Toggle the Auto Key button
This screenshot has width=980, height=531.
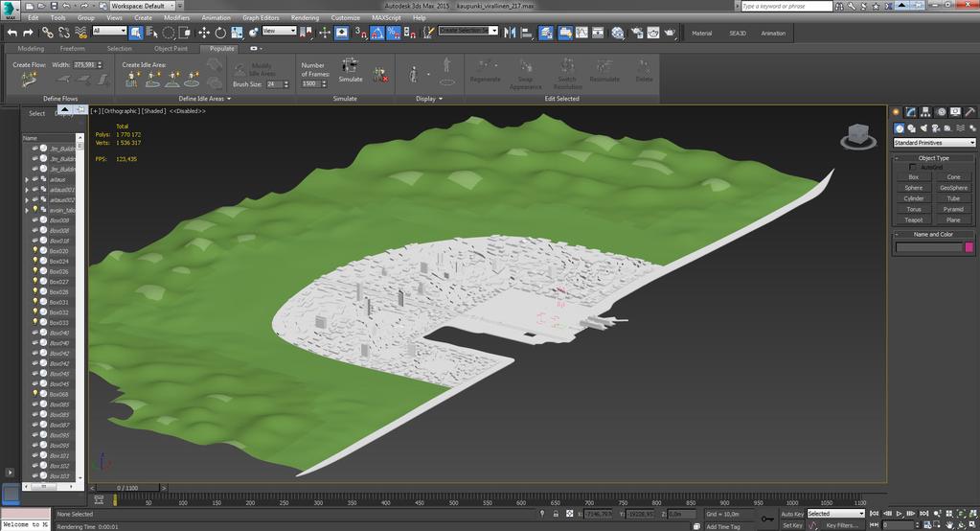(x=792, y=514)
